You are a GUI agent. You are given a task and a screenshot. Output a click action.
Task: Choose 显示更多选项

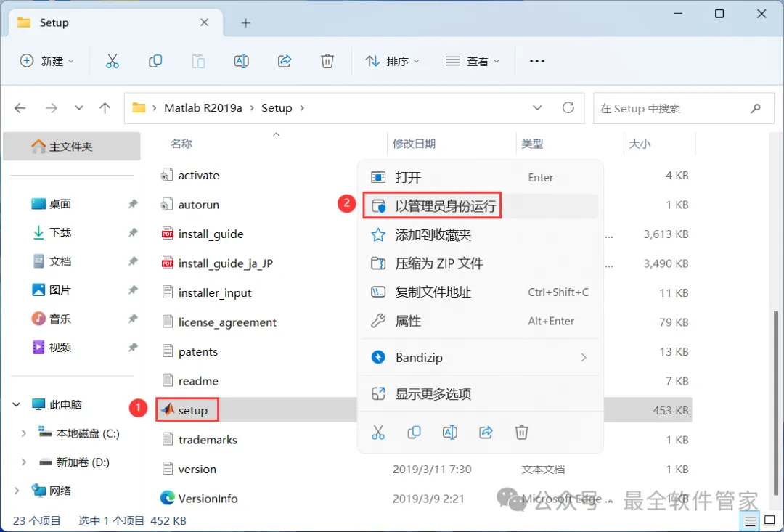(x=481, y=394)
